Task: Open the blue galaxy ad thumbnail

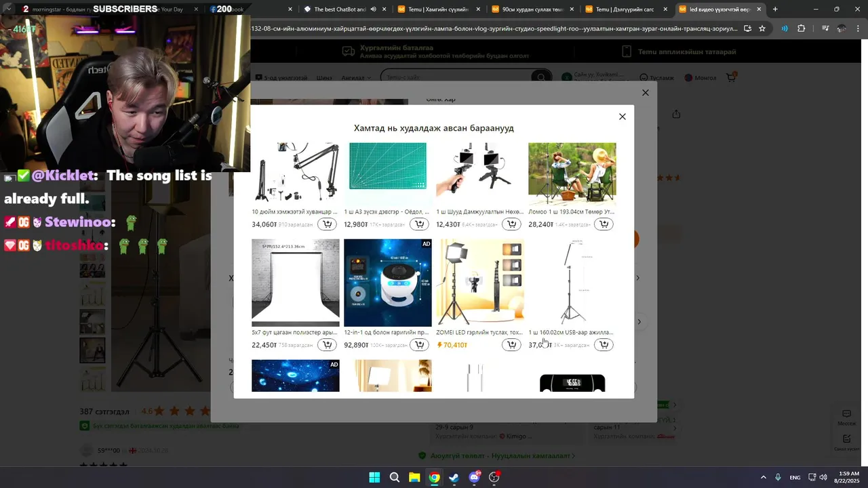Action: pyautogui.click(x=296, y=375)
